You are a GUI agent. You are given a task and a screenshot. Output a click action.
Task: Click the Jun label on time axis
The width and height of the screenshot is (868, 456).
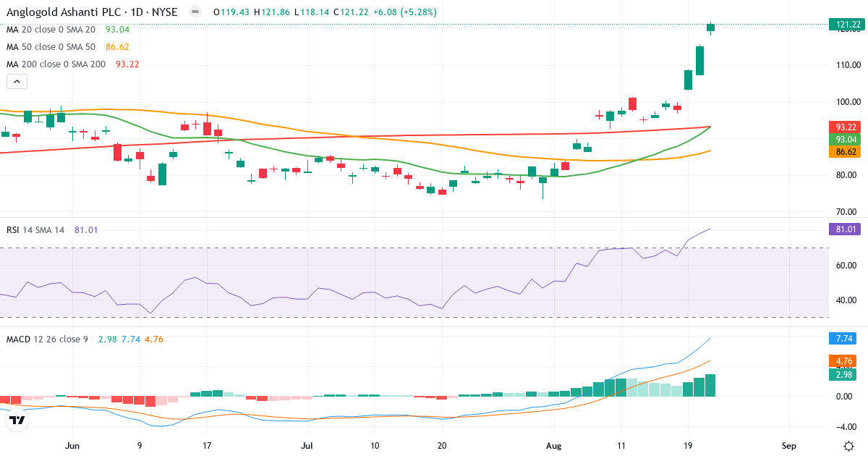[x=71, y=446]
